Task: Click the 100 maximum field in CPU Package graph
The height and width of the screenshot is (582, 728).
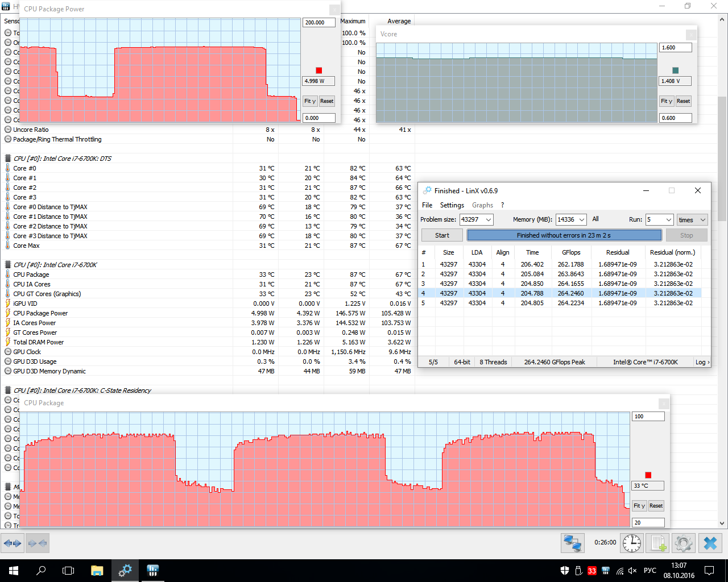Action: 648,417
